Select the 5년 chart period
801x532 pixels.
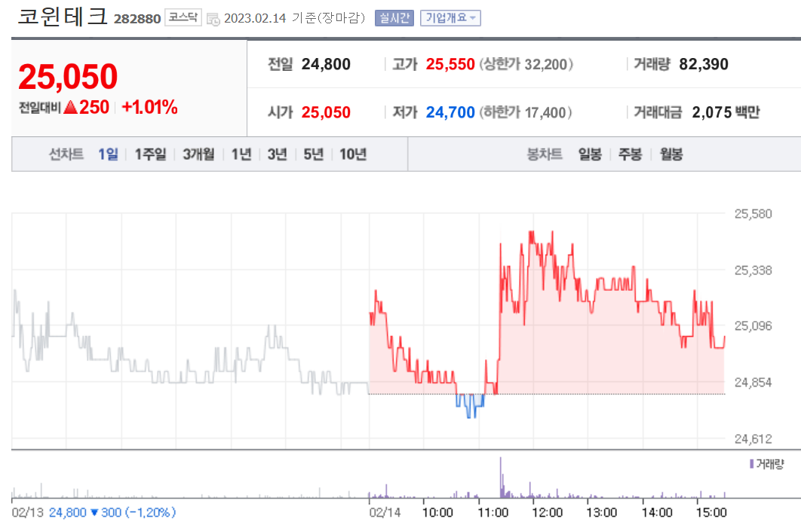[x=314, y=154]
